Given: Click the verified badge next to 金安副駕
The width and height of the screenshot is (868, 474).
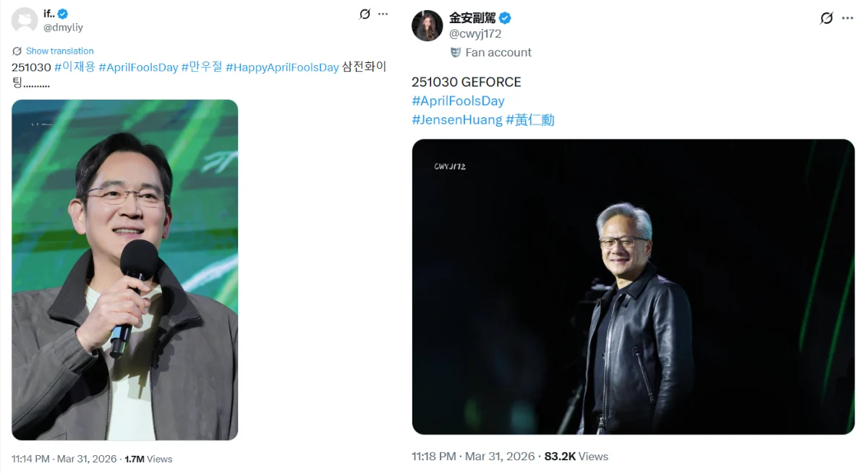Looking at the screenshot, I should click(x=505, y=18).
